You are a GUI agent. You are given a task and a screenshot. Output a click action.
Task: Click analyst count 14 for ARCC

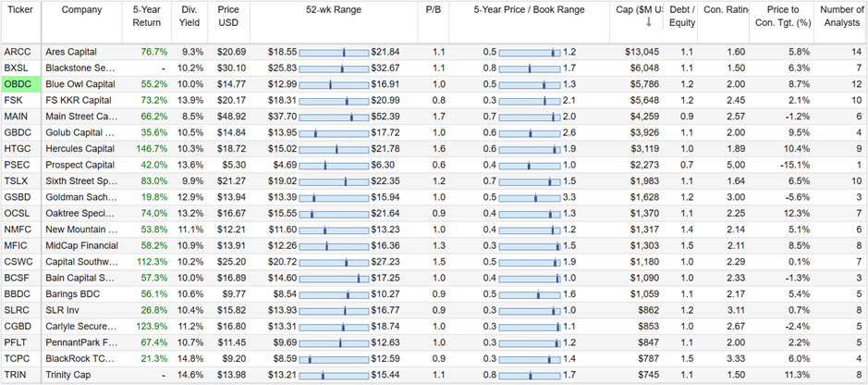click(857, 52)
